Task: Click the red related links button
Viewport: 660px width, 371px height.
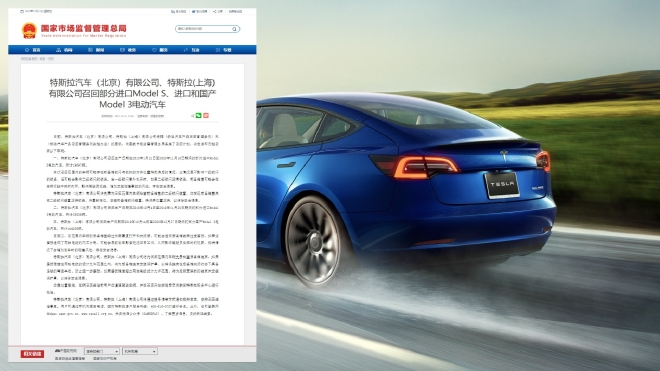Action: pyautogui.click(x=32, y=354)
